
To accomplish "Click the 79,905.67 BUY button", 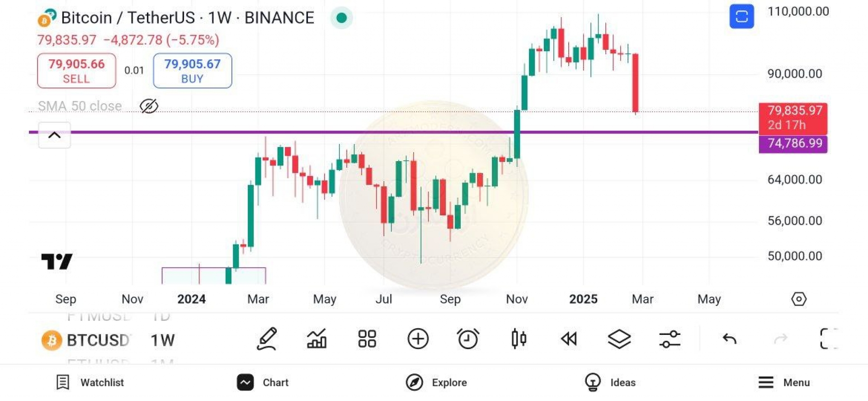I will [193, 71].
